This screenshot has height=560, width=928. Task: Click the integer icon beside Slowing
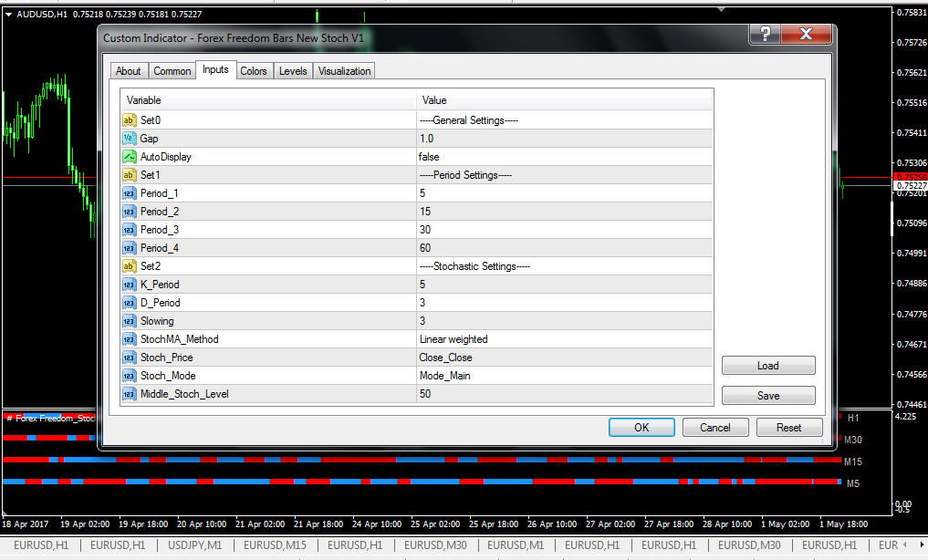coord(129,321)
